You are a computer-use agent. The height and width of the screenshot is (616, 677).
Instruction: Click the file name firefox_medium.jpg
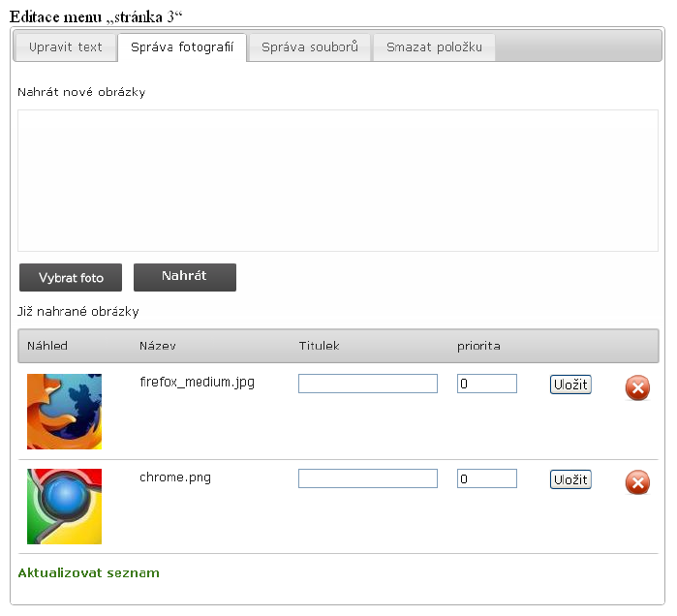(x=197, y=383)
